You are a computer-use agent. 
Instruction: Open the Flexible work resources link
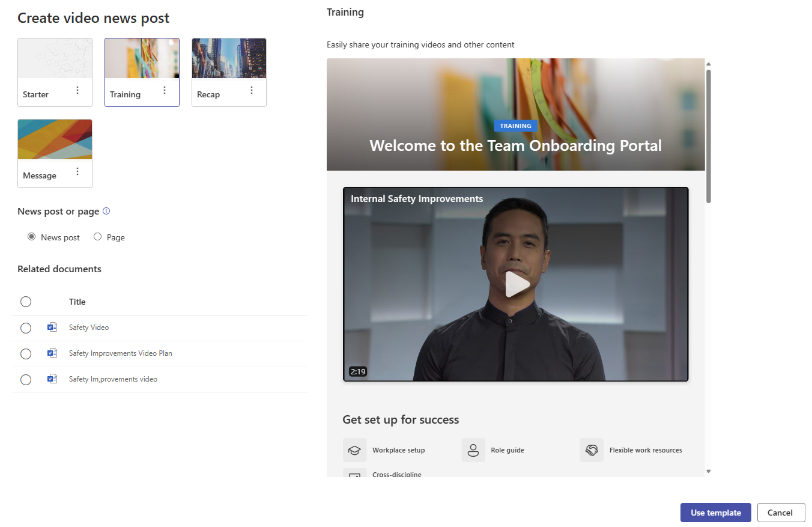point(646,450)
